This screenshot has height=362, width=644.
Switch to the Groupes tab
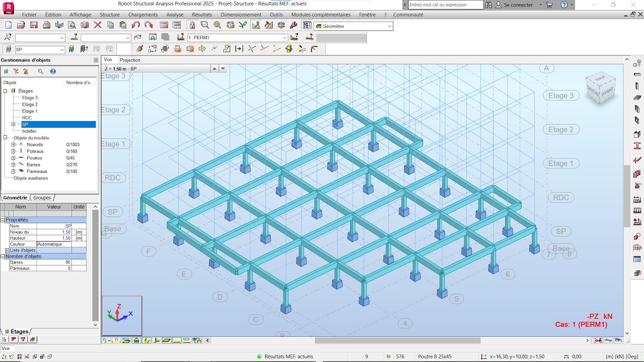click(42, 198)
